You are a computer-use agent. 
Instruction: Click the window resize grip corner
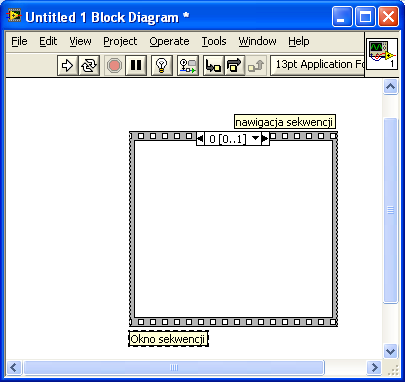393,369
